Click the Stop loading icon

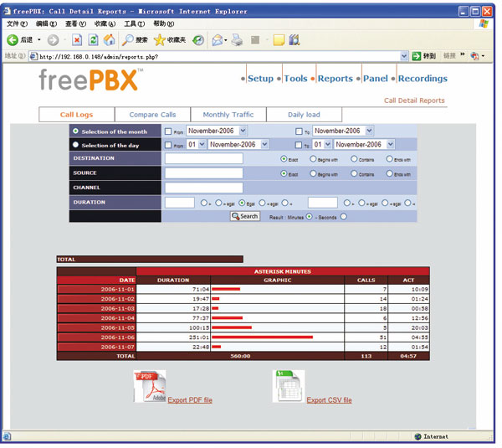pos(77,39)
